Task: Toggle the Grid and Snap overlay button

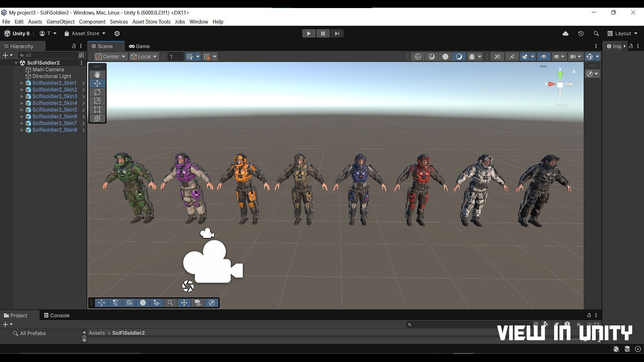Action: (129, 303)
